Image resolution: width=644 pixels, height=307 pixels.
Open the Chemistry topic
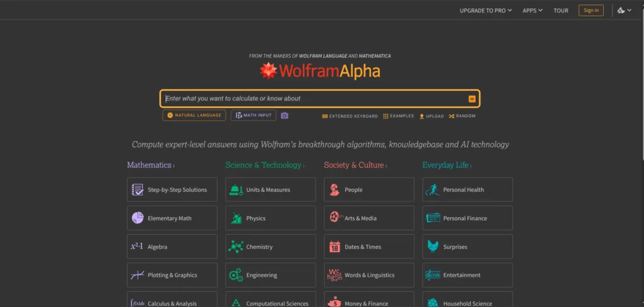tap(270, 247)
